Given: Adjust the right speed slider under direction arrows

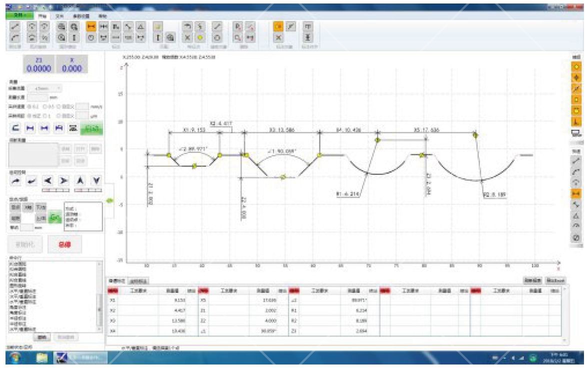Looking at the screenshot, I should pos(88,190).
